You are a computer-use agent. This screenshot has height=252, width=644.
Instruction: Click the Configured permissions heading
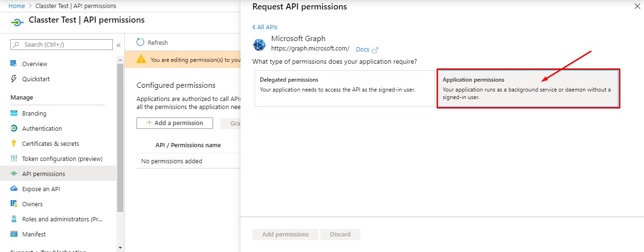(176, 85)
